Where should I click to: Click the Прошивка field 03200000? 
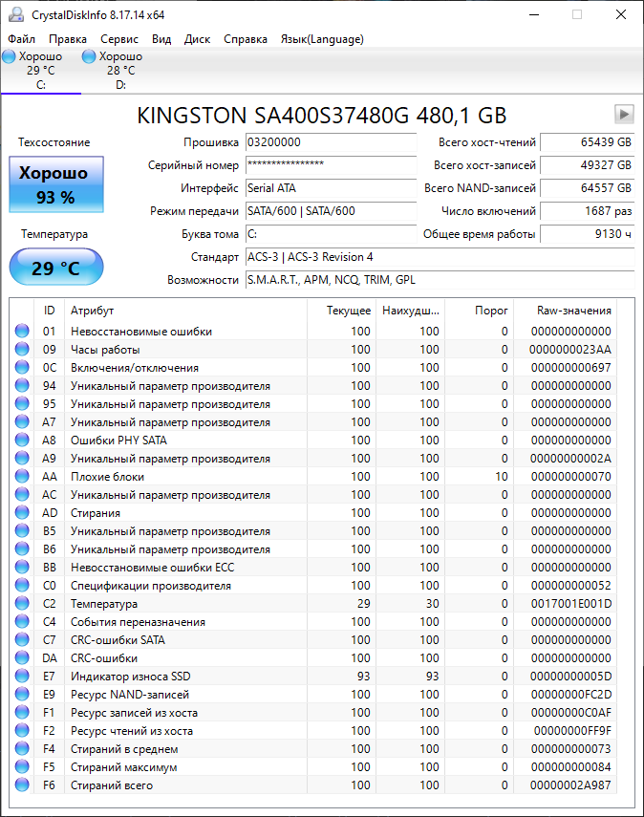click(331, 142)
